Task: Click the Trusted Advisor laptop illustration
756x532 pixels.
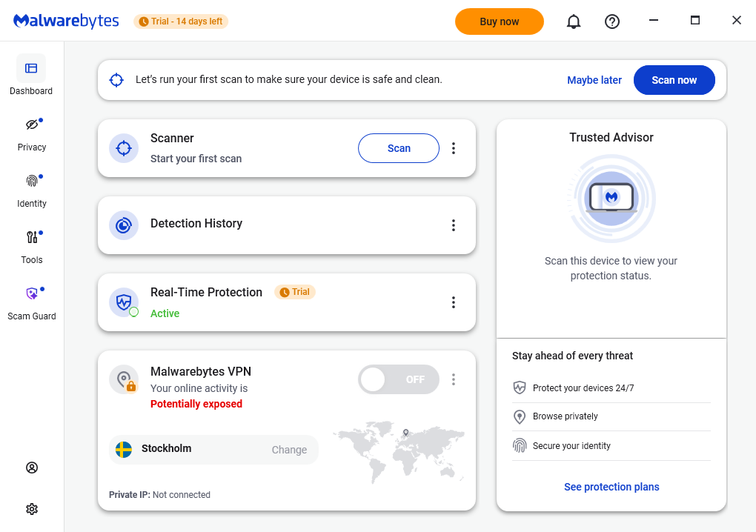Action: point(611,198)
